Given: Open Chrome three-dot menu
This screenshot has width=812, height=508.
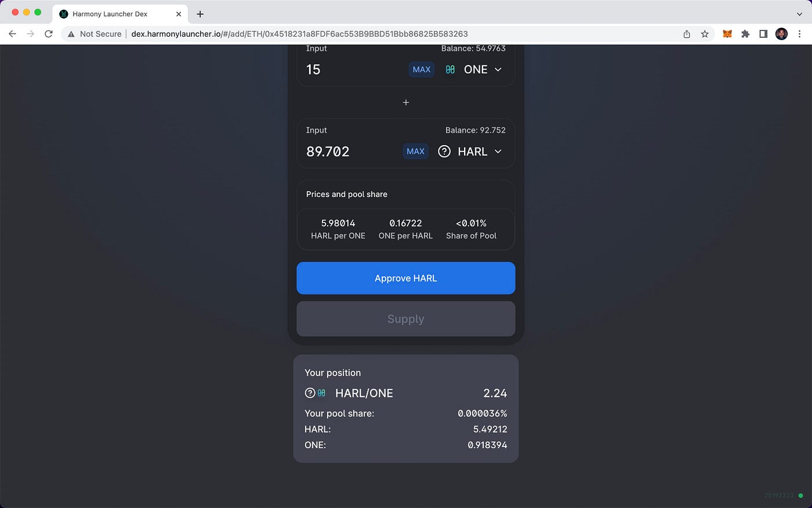Looking at the screenshot, I should click(x=800, y=34).
